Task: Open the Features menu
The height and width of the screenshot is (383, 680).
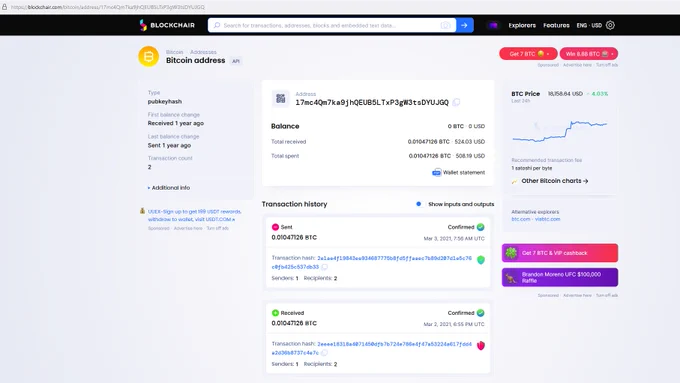Action: point(556,25)
